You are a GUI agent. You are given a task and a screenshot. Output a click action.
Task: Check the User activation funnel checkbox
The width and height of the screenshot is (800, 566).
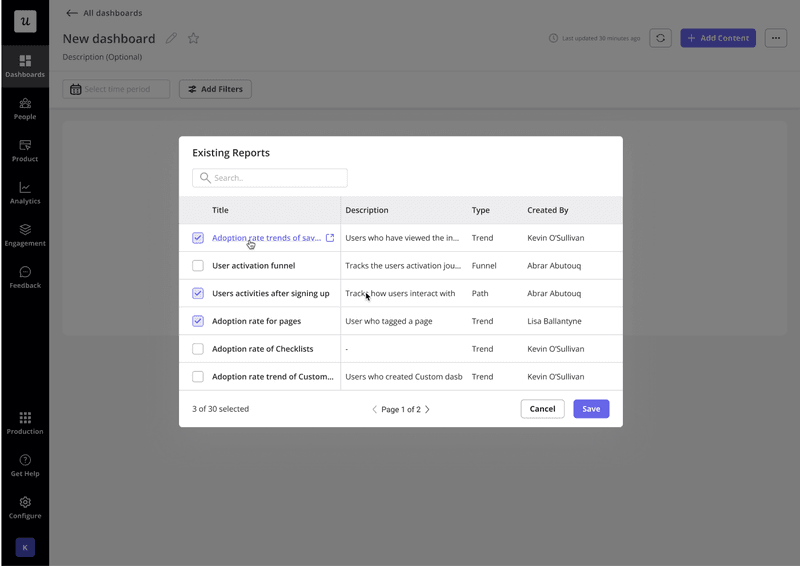tap(198, 266)
